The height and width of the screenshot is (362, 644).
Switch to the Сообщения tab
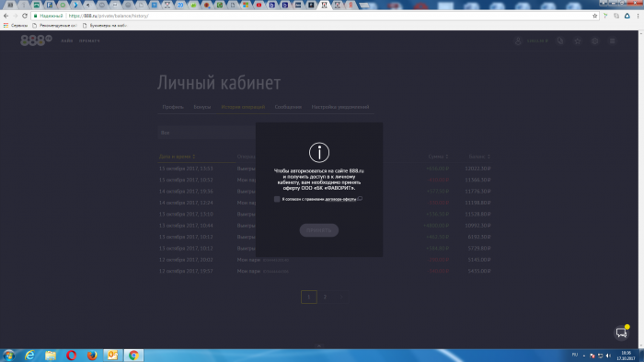[288, 107]
